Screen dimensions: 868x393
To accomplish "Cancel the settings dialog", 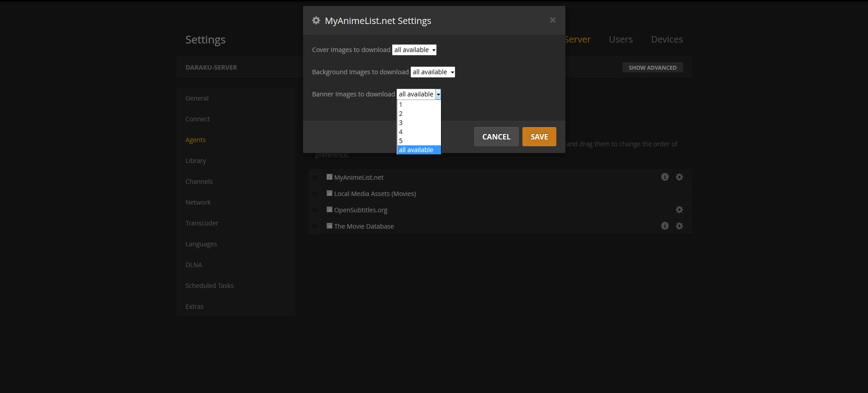I will [x=496, y=137].
